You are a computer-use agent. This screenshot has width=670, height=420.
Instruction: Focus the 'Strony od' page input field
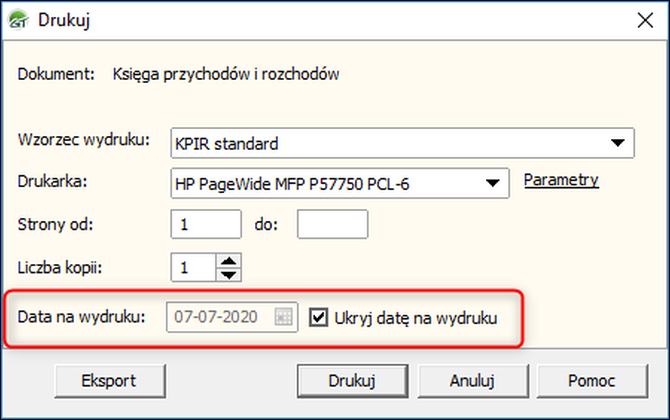click(x=206, y=224)
